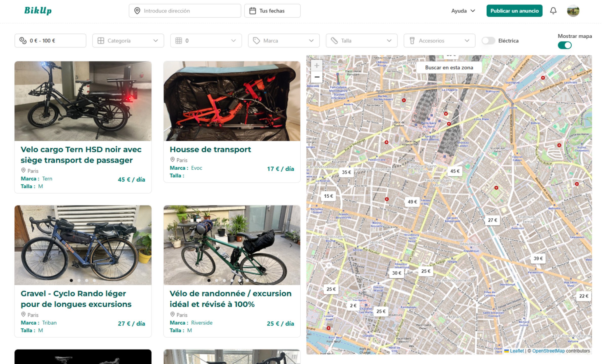Image resolution: width=602 pixels, height=364 pixels.
Task: Click the Talla ruler icon
Action: 335,40
